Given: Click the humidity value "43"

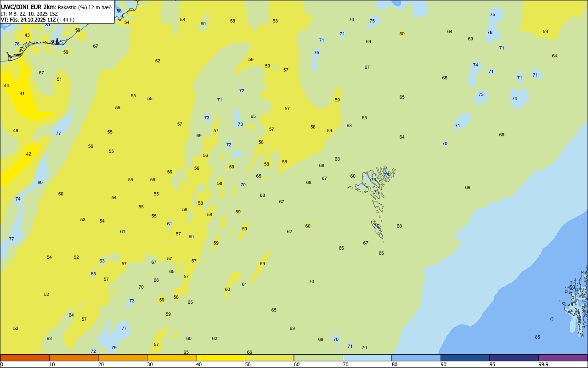Looking at the screenshot, I should pos(27,35).
